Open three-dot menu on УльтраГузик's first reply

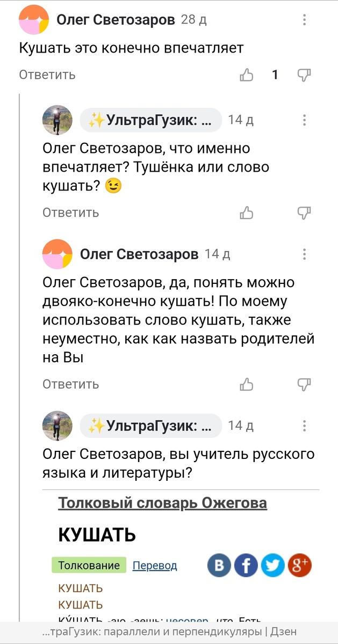pos(305,120)
